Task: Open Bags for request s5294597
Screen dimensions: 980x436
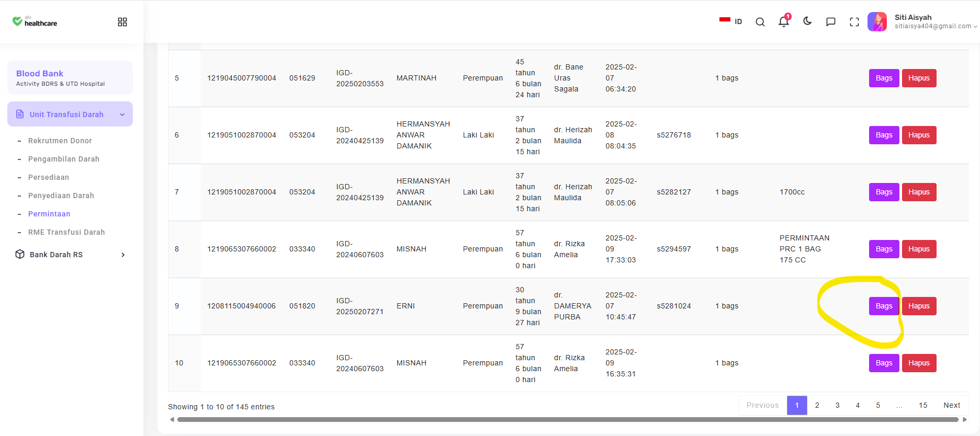Action: (x=884, y=249)
